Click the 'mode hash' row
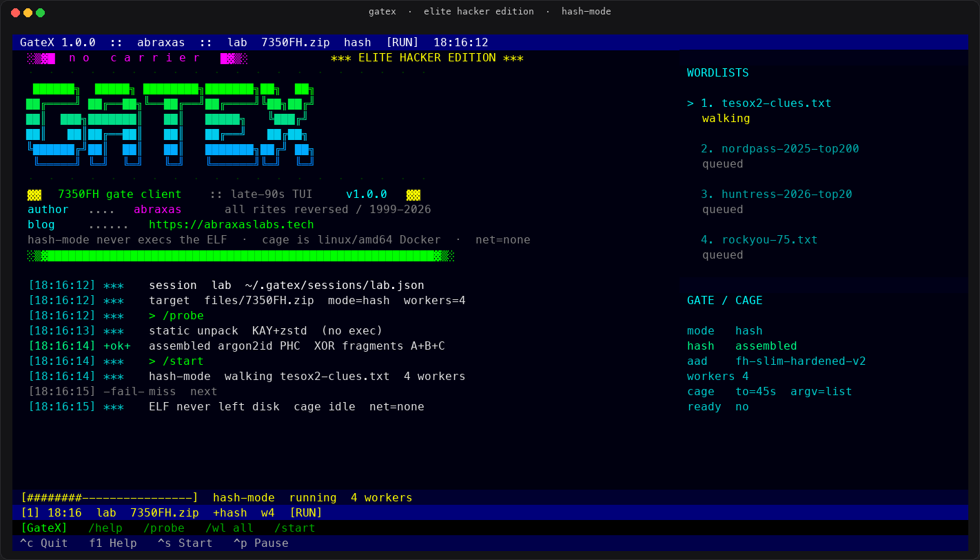This screenshot has width=980, height=560. pos(724,331)
